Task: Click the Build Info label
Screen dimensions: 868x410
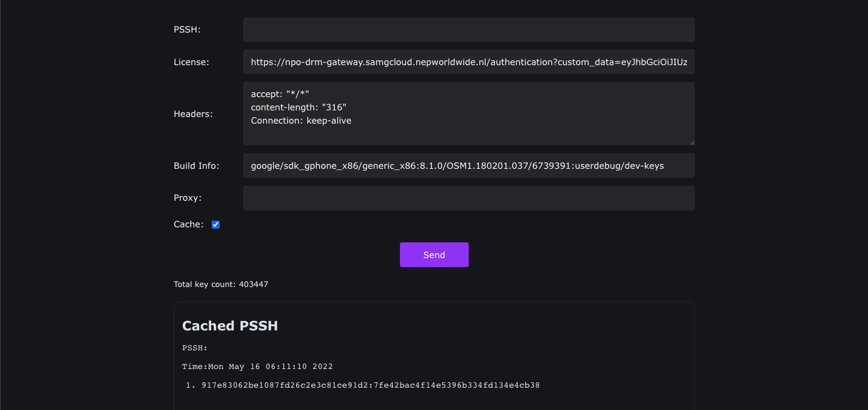Action: 196,166
